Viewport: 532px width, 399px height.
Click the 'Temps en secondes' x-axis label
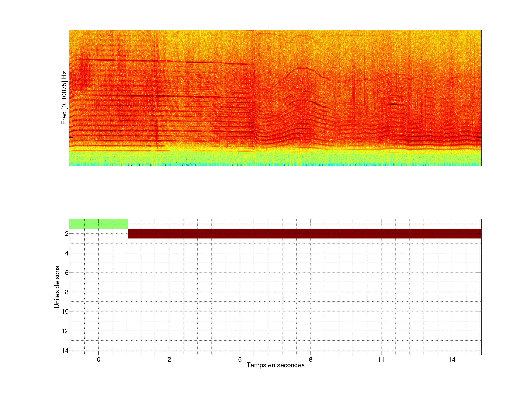click(x=275, y=365)
